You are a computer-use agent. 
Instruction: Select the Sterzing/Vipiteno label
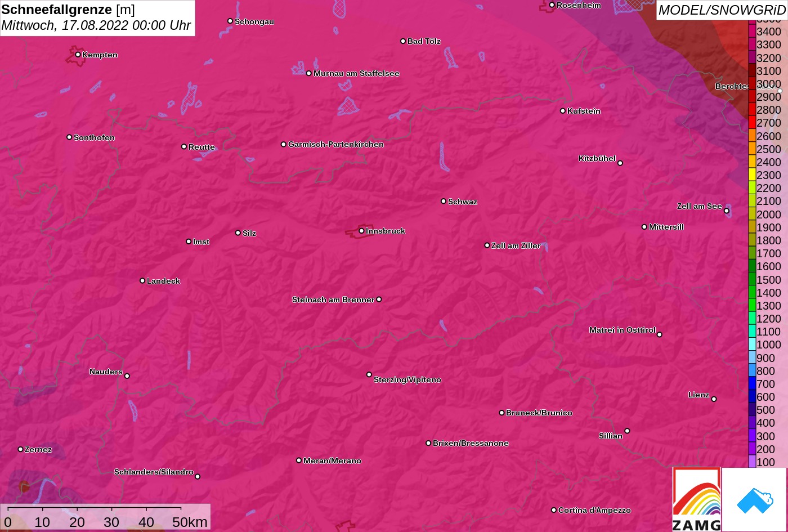(x=408, y=379)
